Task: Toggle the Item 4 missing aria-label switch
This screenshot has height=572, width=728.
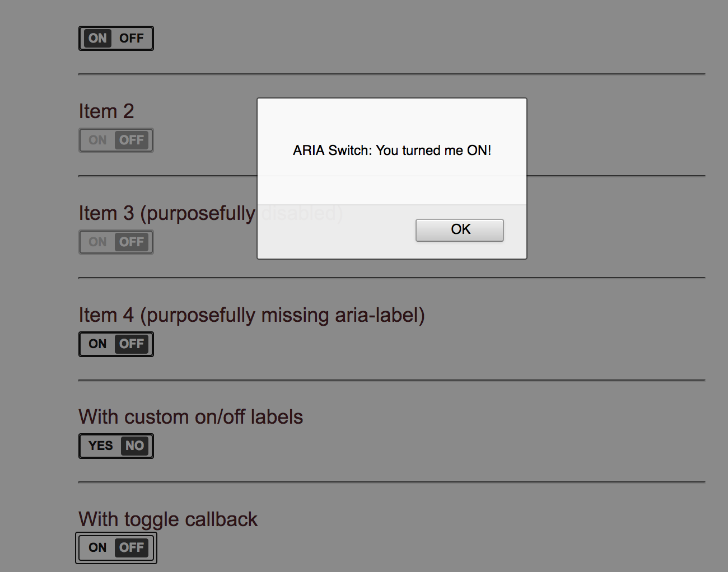Action: click(116, 344)
